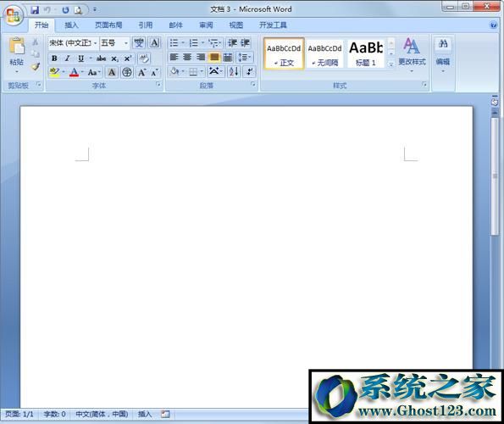Decrease paragraph indent

232,42
